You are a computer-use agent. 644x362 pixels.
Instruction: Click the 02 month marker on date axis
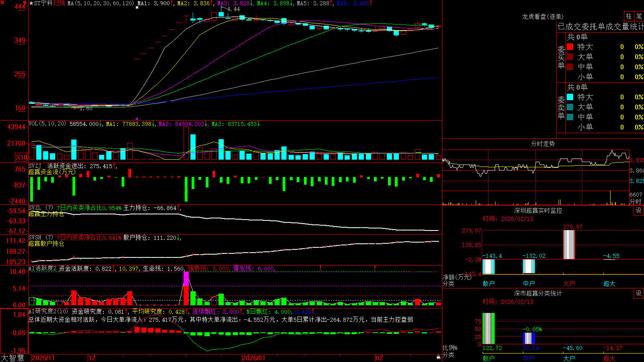379,358
